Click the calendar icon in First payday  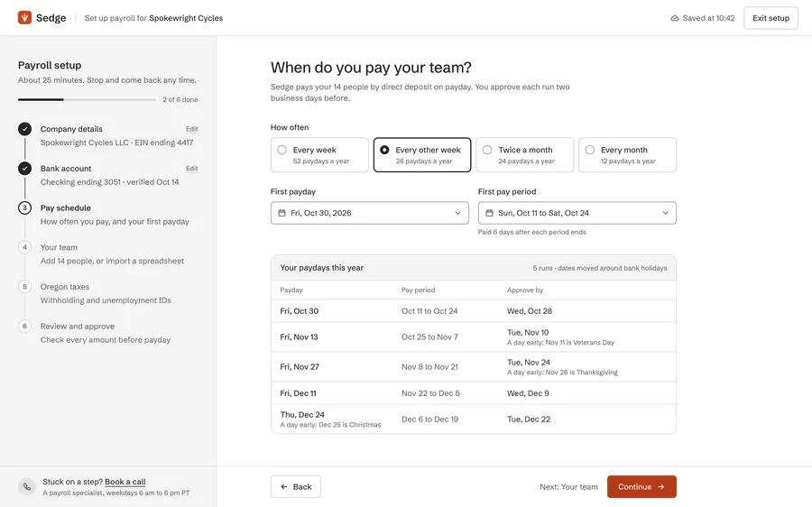tap(281, 213)
